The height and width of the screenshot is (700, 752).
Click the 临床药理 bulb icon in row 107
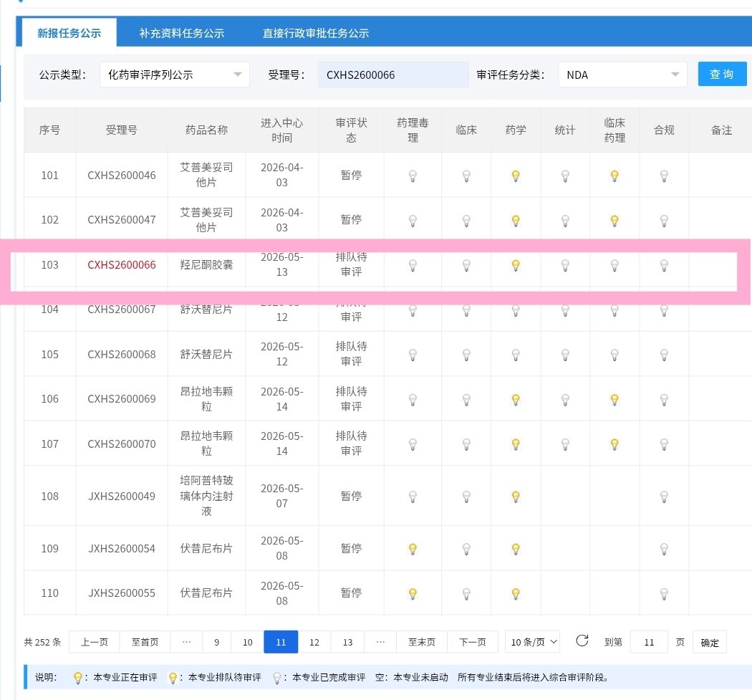point(614,445)
